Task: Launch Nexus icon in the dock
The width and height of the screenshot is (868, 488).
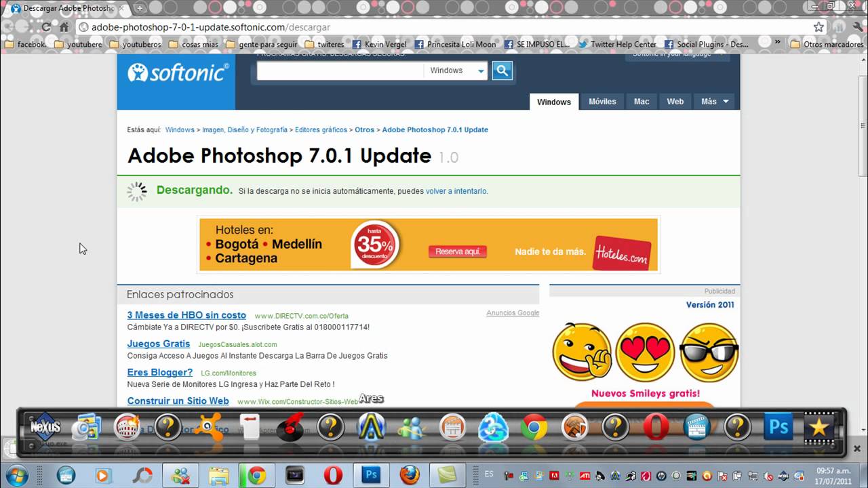Action: [x=45, y=427]
